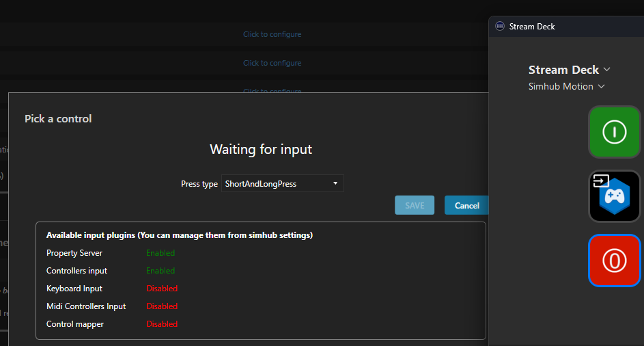
Task: Click the topmost Click to configure link
Action: [272, 34]
